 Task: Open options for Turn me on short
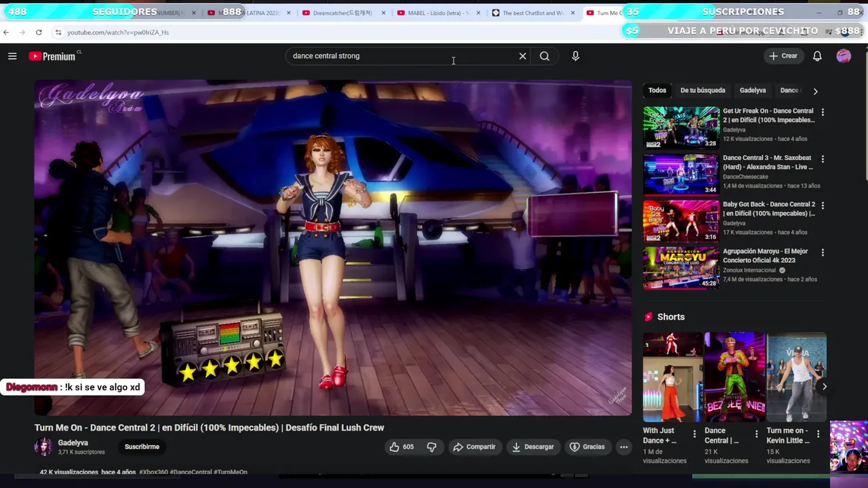tap(818, 434)
